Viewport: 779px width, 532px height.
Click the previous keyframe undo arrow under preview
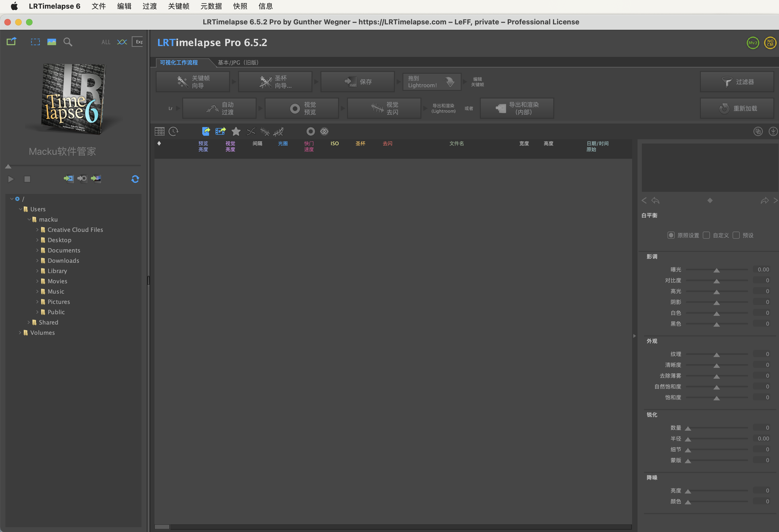(655, 200)
